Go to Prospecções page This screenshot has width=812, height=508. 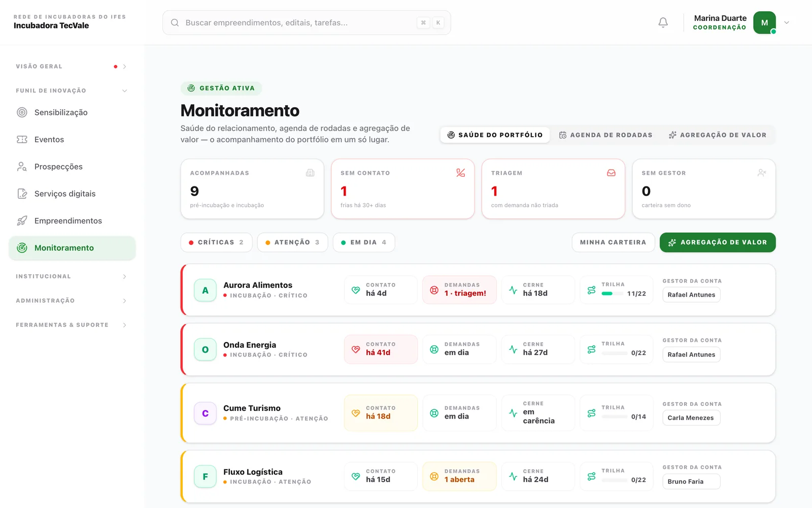(72, 167)
